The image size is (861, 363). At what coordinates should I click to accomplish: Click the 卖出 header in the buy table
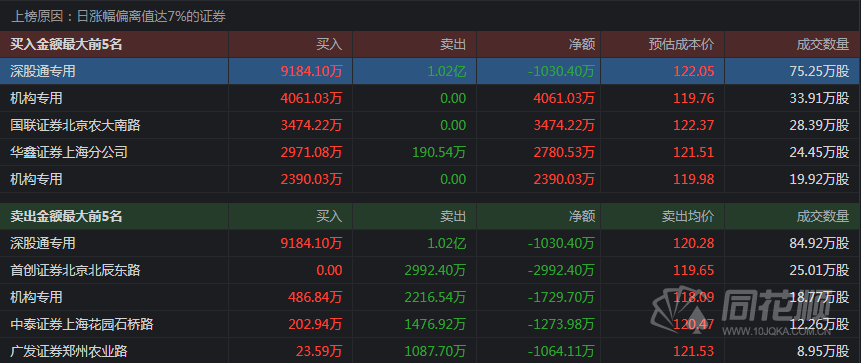(x=453, y=44)
